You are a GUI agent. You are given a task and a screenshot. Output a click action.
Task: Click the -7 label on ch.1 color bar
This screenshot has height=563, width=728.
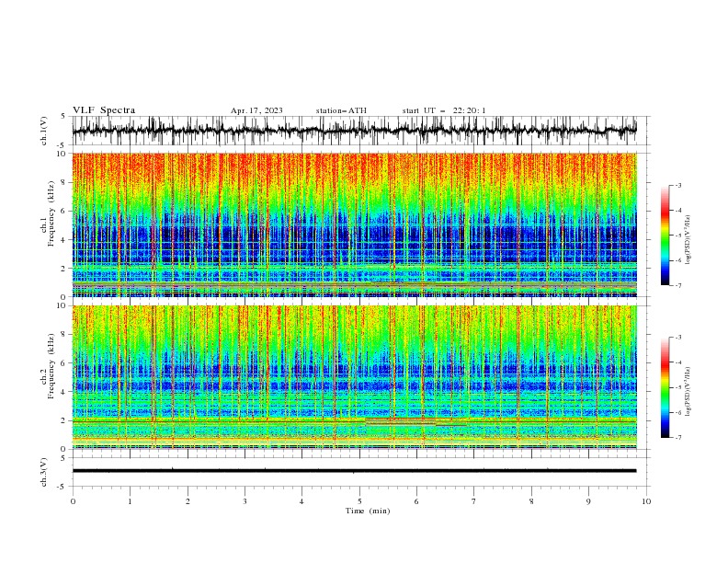coord(678,285)
